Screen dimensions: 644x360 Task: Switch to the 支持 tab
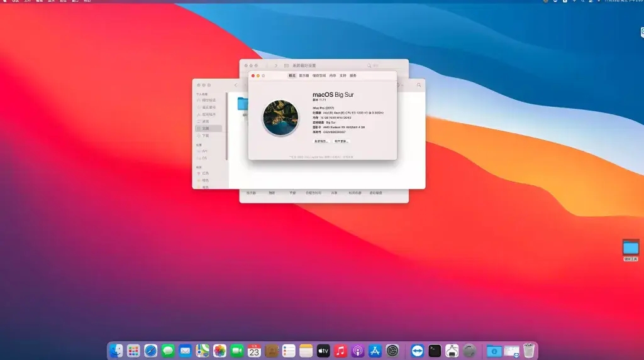click(343, 75)
